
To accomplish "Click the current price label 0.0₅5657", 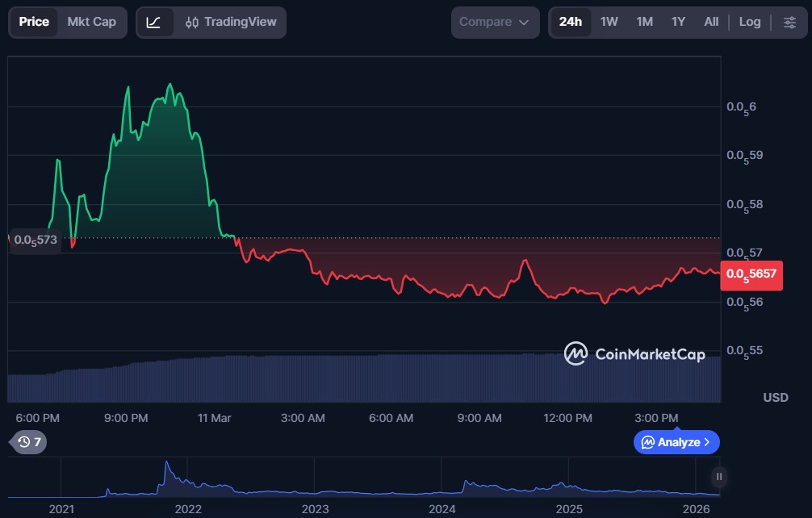I will pos(751,274).
